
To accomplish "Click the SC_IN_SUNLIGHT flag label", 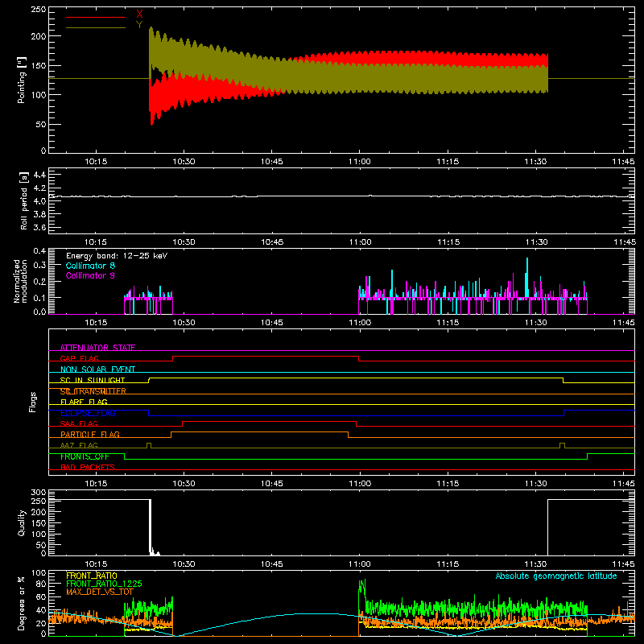I will point(93,380).
